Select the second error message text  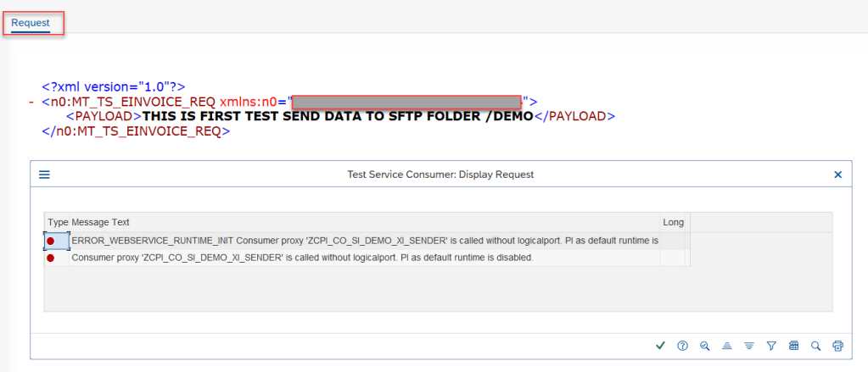coord(302,258)
